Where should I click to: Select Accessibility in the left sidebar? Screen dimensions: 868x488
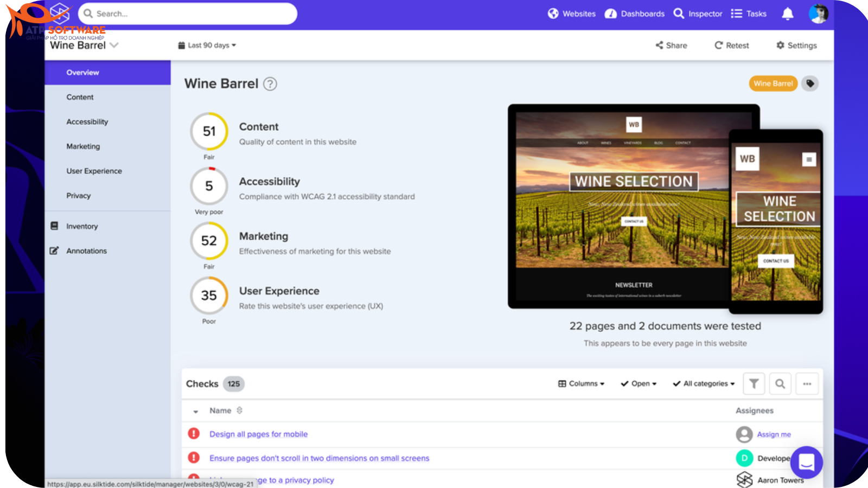click(87, 122)
